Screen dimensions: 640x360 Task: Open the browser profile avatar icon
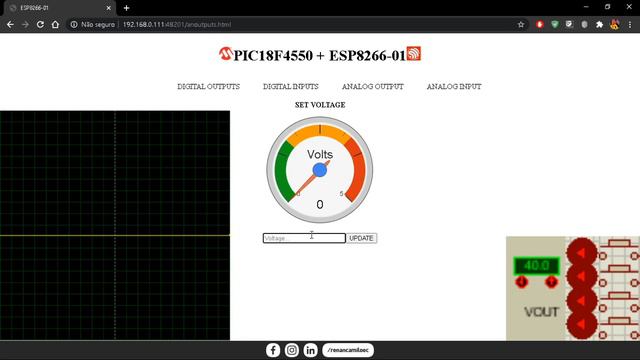[x=615, y=24]
